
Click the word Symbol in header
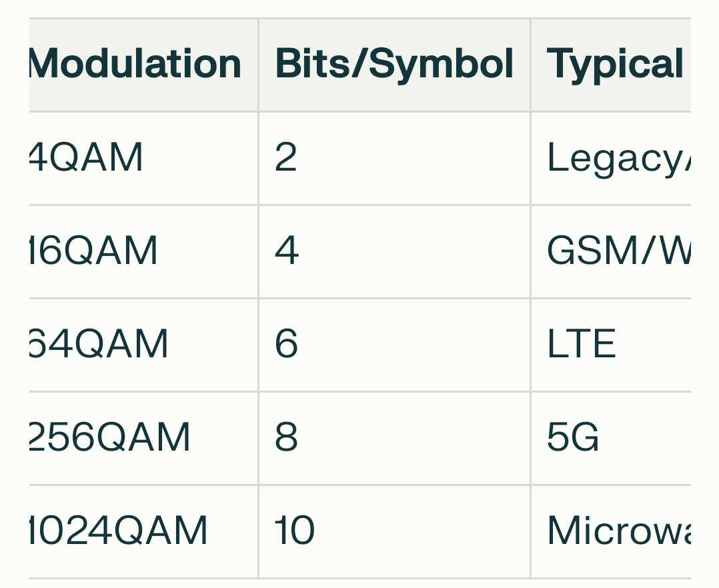click(441, 65)
